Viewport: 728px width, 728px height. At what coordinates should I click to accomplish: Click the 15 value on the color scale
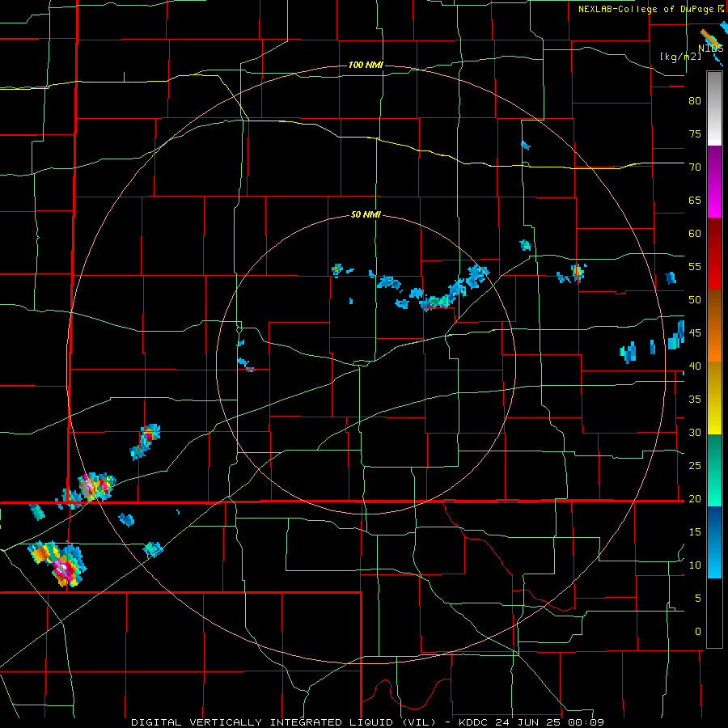(x=695, y=531)
